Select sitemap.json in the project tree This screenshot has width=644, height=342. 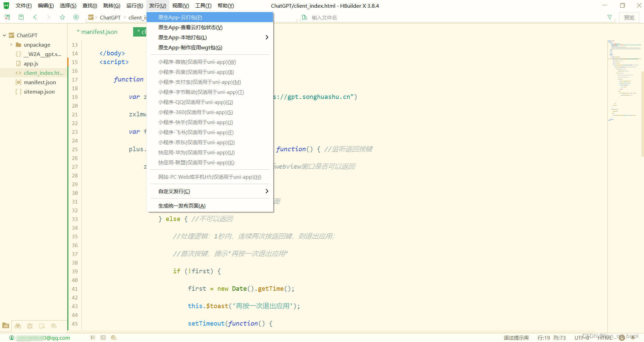coord(39,92)
